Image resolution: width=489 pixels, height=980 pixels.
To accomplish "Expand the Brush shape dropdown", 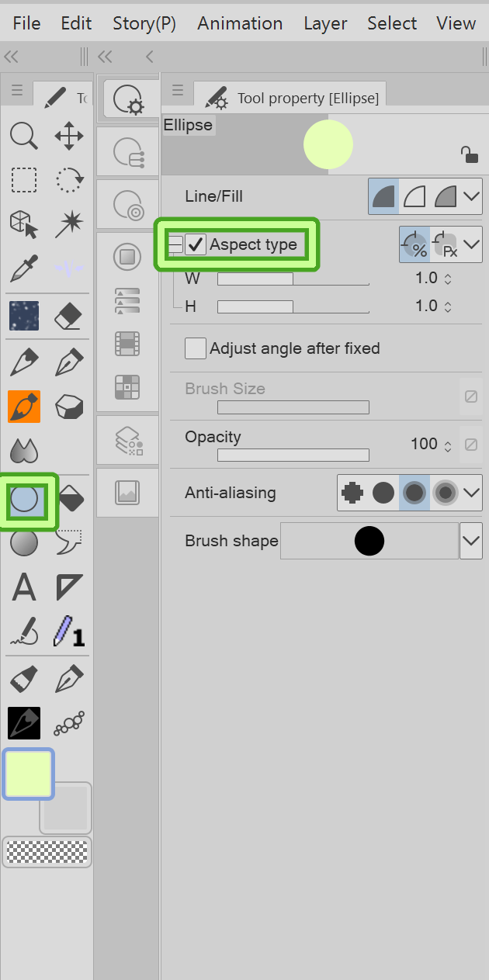I will (x=471, y=541).
